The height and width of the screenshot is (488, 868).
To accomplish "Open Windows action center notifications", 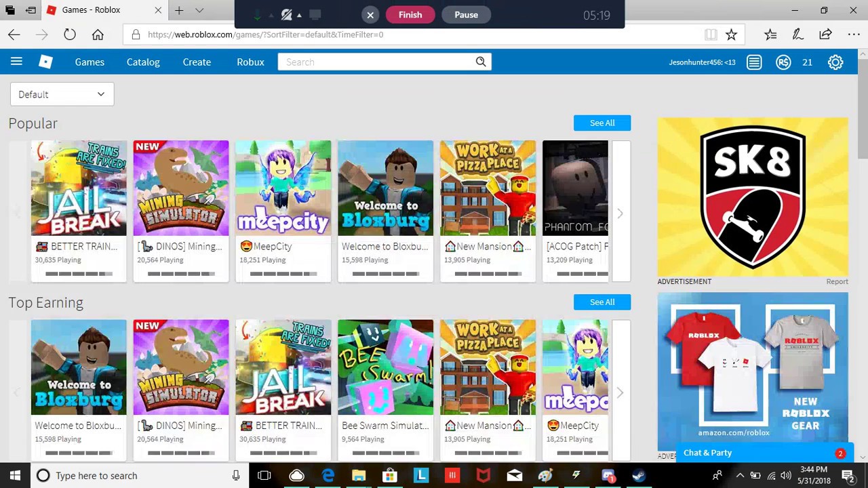I will pyautogui.click(x=848, y=476).
